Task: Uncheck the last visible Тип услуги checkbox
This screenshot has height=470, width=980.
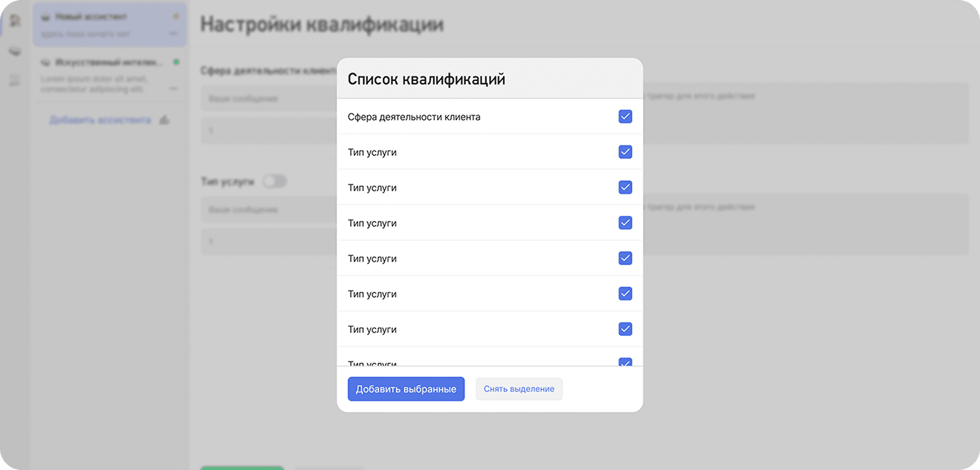Action: click(625, 363)
